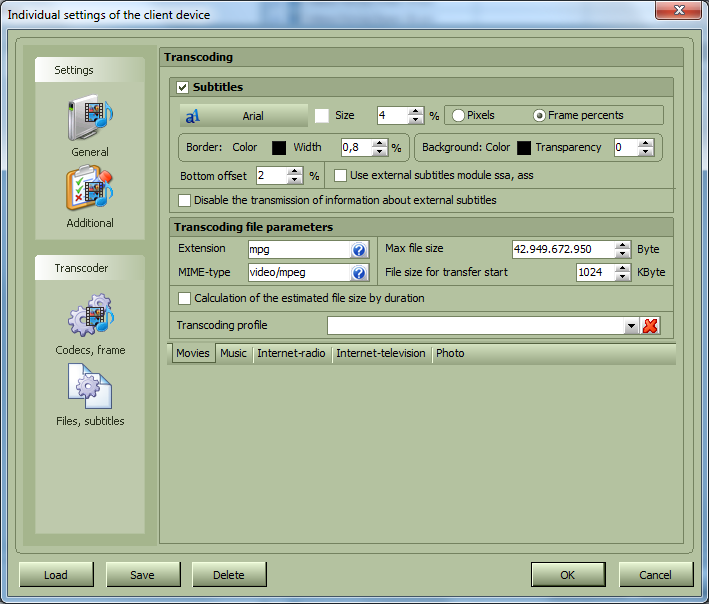This screenshot has width=709, height=604.
Task: Click the MIME-type input field
Action: tap(299, 273)
